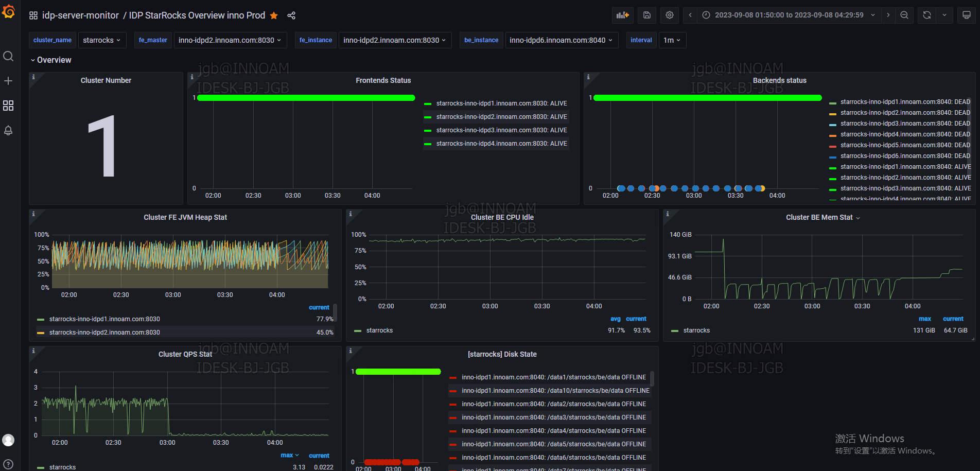Screen dimensions: 980x471
Task: Open the be_instance variable dropdown
Action: (562, 40)
